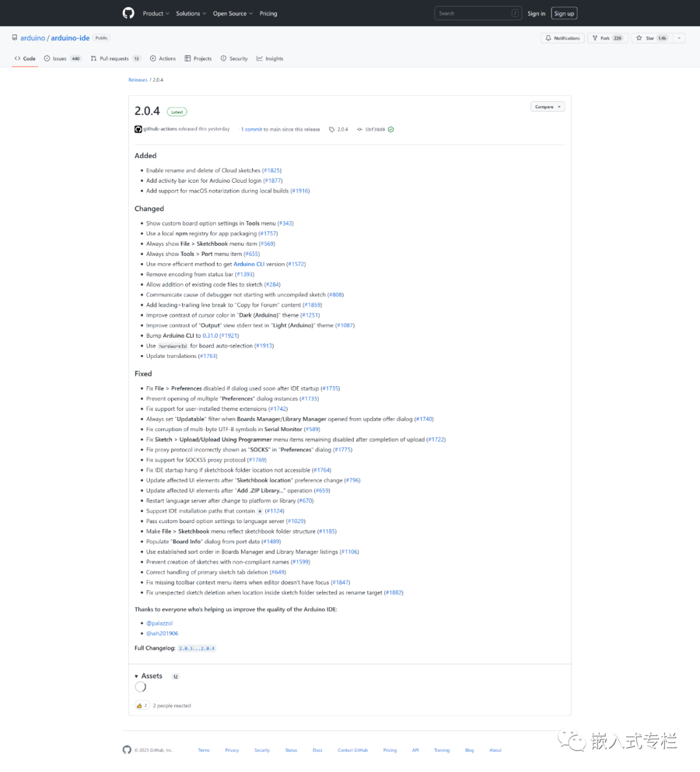This screenshot has width=700, height=772.
Task: Click Sign in
Action: point(536,14)
